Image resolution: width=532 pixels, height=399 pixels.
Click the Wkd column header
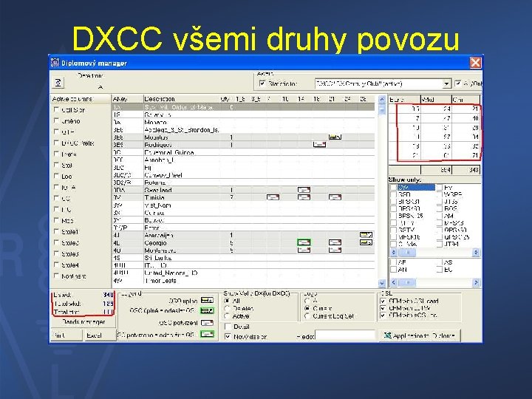pyautogui.click(x=436, y=100)
